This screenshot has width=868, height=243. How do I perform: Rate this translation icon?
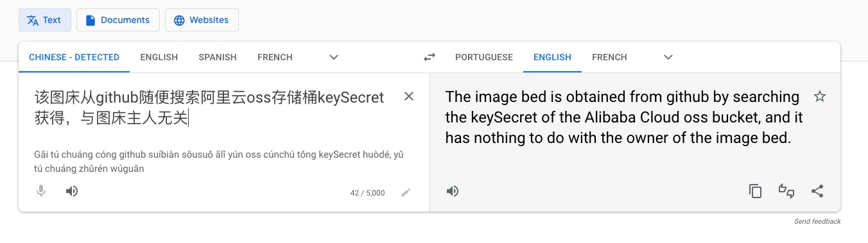coord(786,191)
